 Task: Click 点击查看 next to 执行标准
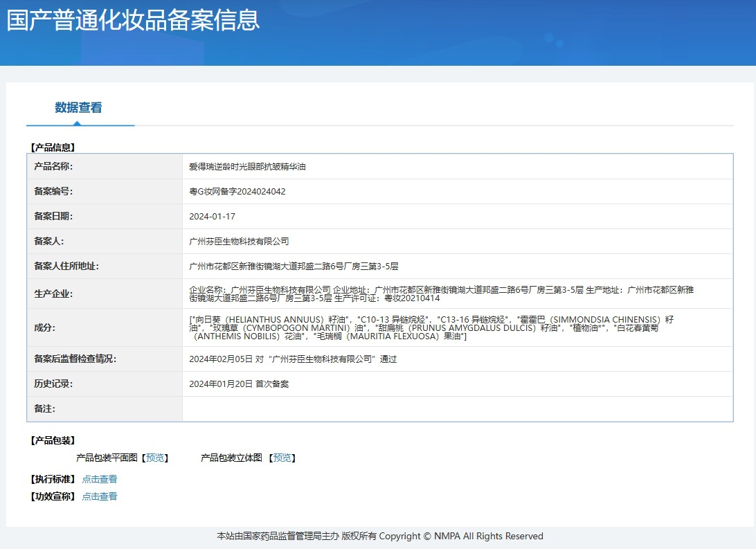pyautogui.click(x=99, y=479)
